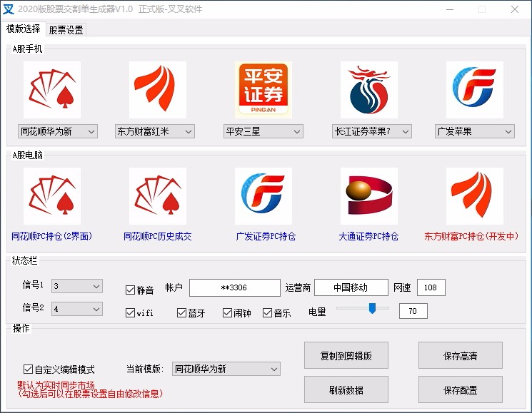Open the 信号2 signal strength dropdown
532x413 pixels.
click(x=77, y=309)
